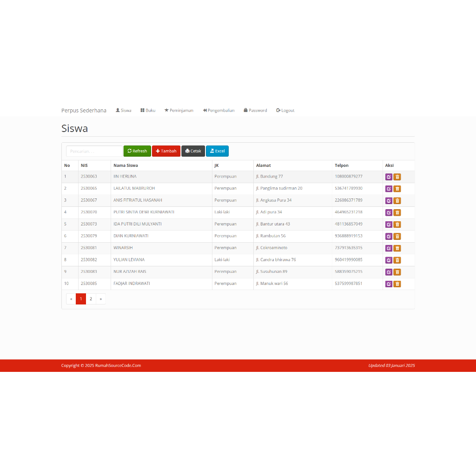
Task: Edit the DIAN KURNIAWATI row
Action: click(x=389, y=236)
